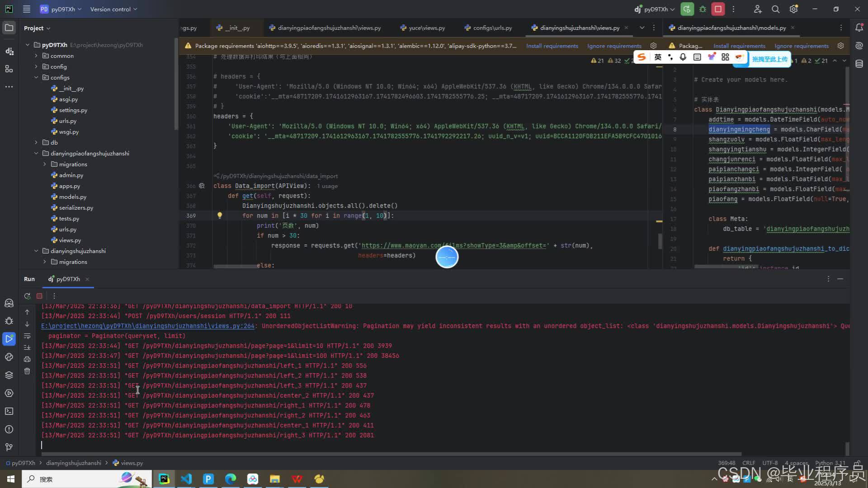Open the Notifications bell panel
Screen dimensions: 868x488
click(859, 28)
